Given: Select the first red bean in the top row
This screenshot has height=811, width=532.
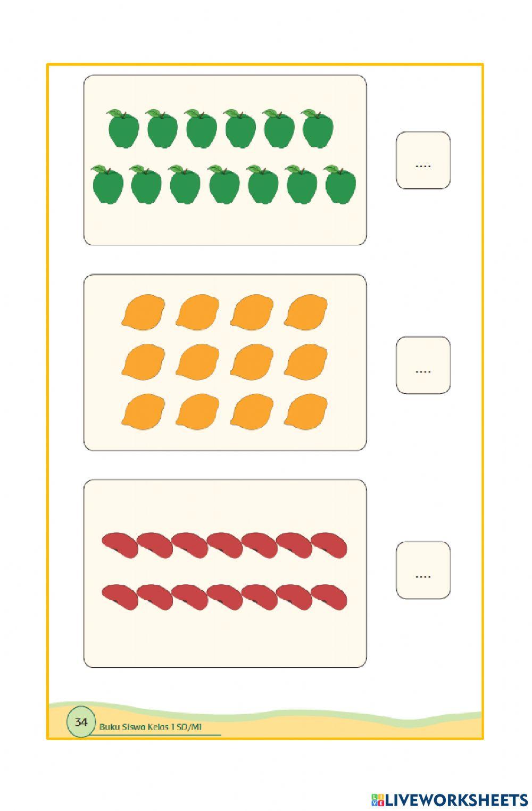Looking at the screenshot, I should [x=120, y=545].
